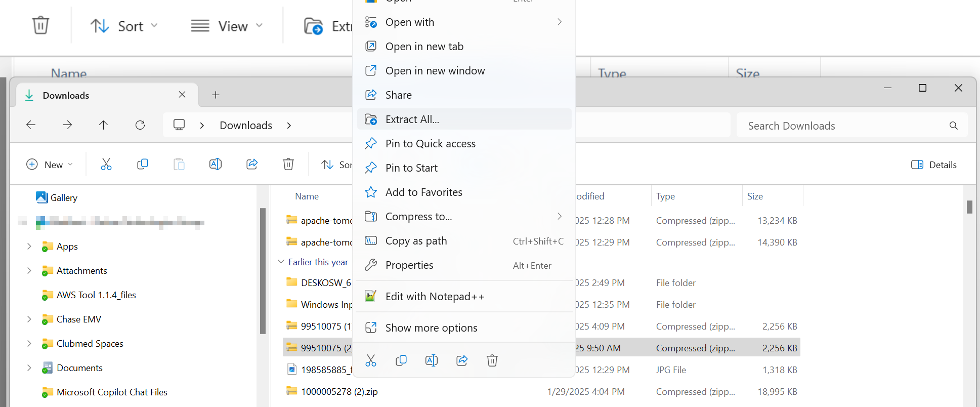Viewport: 980px width, 407px height.
Task: Click the Rename icon in the toolbar
Action: pos(216,164)
